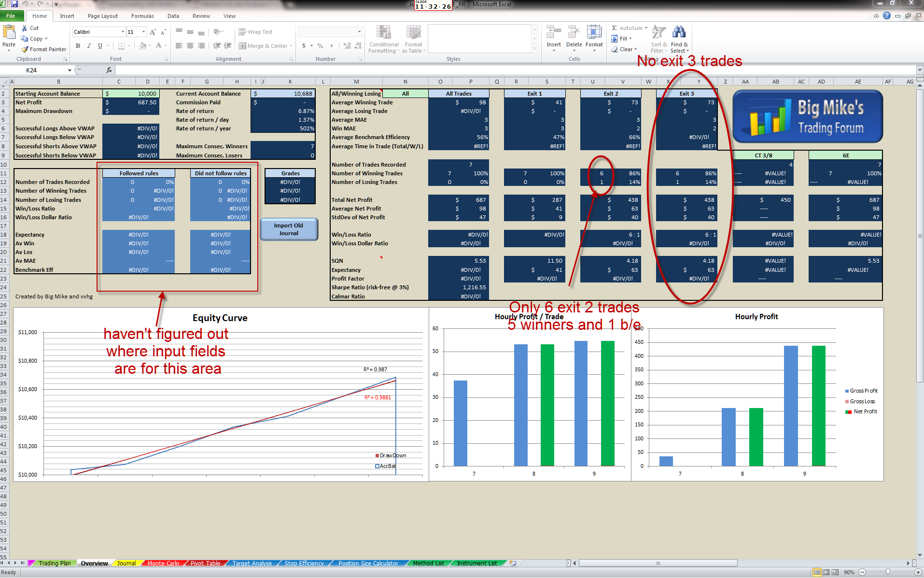924x578 pixels.
Task: Click the Fill button
Action: pyautogui.click(x=621, y=39)
